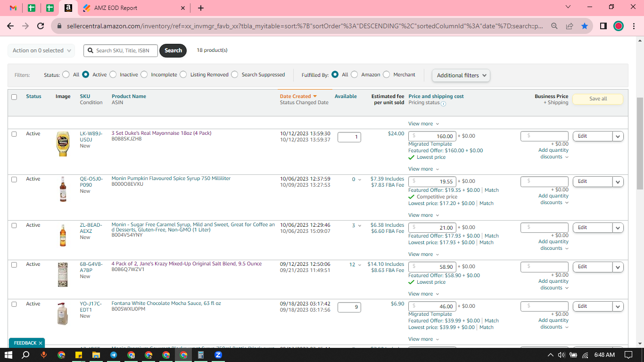
Task: Click the Jane's Krazy Salt Blend thumbnail
Action: [63, 274]
